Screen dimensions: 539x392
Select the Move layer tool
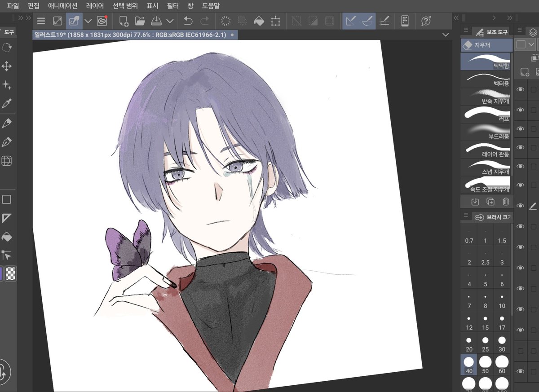[x=7, y=66]
